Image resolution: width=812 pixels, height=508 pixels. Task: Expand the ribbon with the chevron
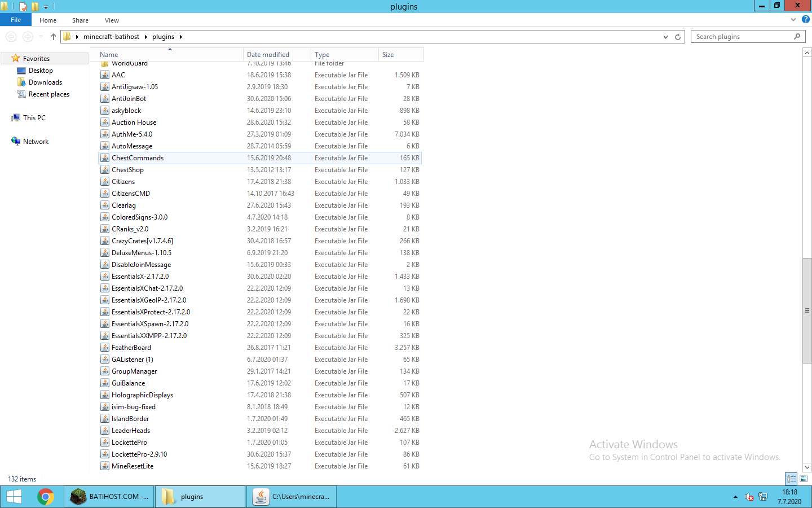click(x=793, y=19)
